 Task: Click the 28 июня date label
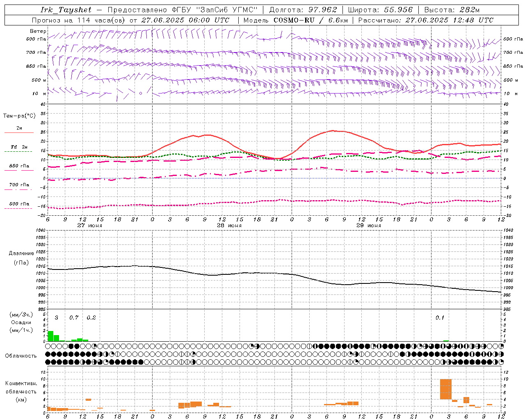pos(229,226)
